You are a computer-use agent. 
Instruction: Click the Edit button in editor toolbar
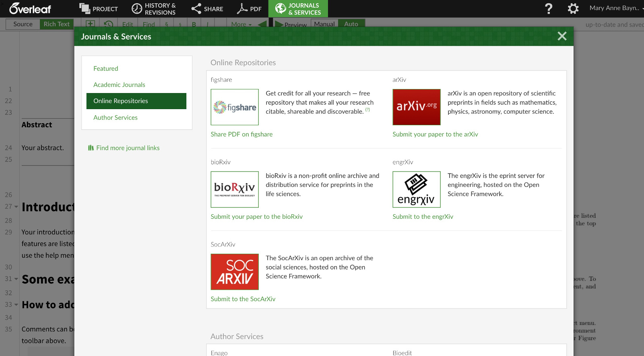pyautogui.click(x=128, y=25)
